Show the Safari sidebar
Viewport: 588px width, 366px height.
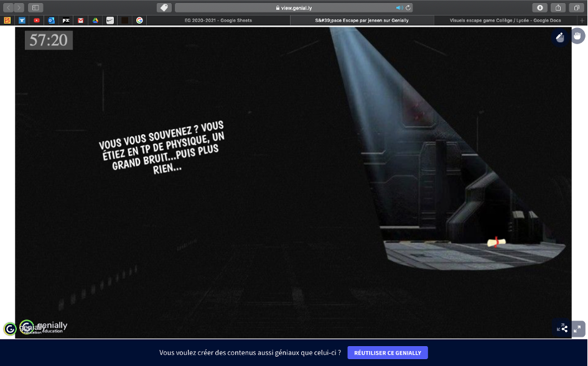point(35,7)
